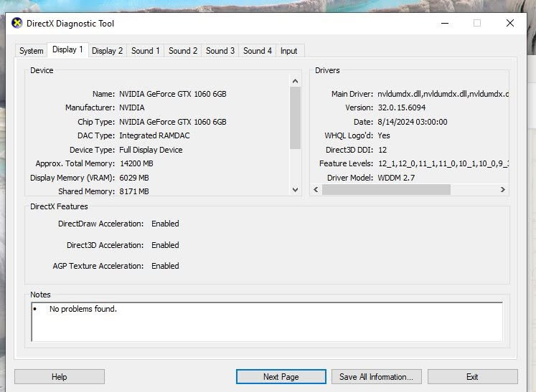Click the Display Memory (VRAM) label
The height and width of the screenshot is (392, 536).
click(72, 178)
